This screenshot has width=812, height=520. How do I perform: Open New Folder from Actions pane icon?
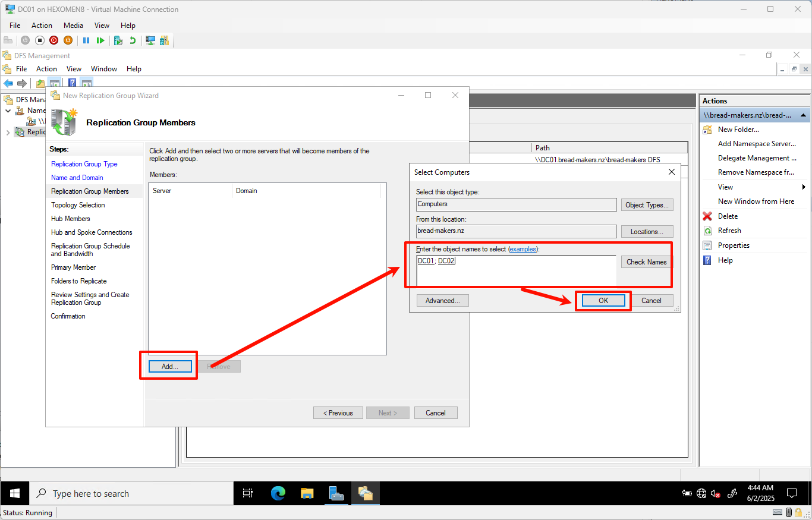coord(707,129)
